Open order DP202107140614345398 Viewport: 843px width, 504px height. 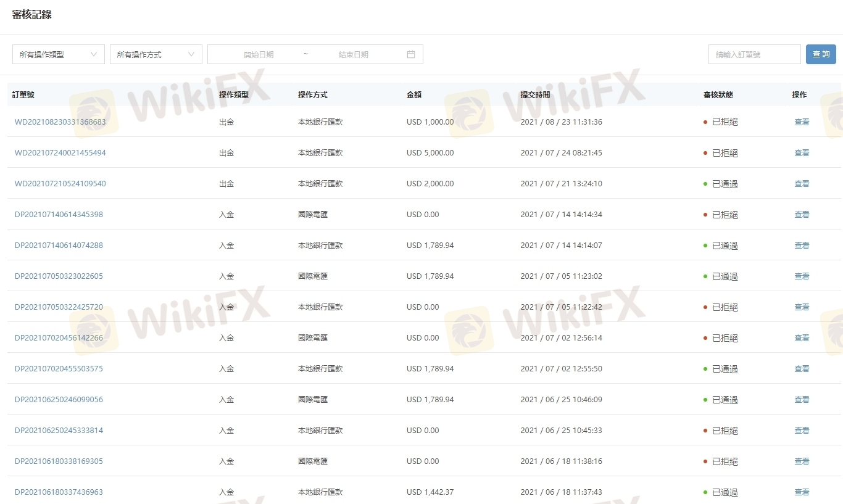click(x=59, y=215)
